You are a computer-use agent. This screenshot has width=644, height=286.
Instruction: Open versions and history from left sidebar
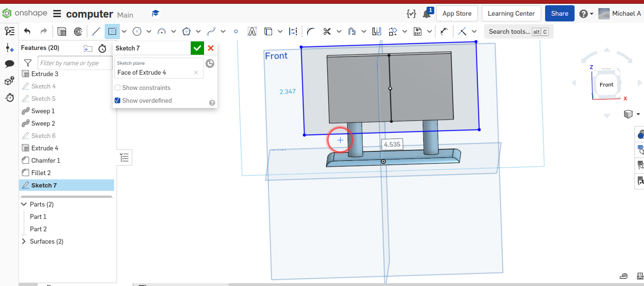point(10,98)
